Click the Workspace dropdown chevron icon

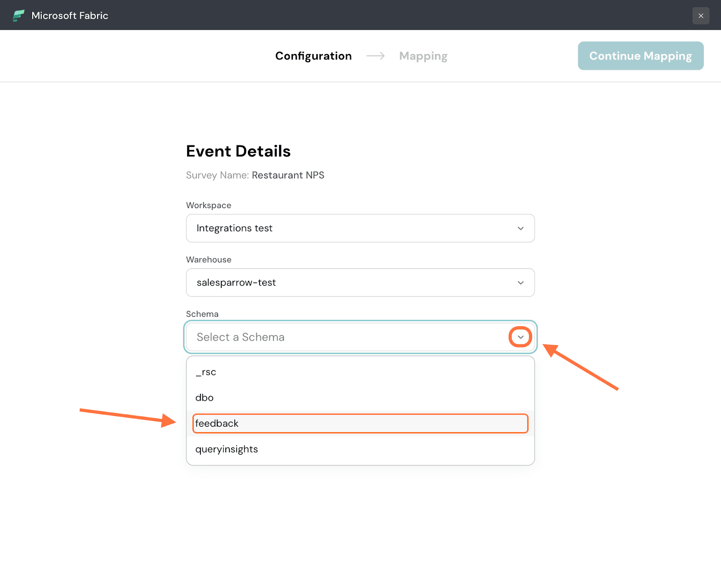[520, 228]
